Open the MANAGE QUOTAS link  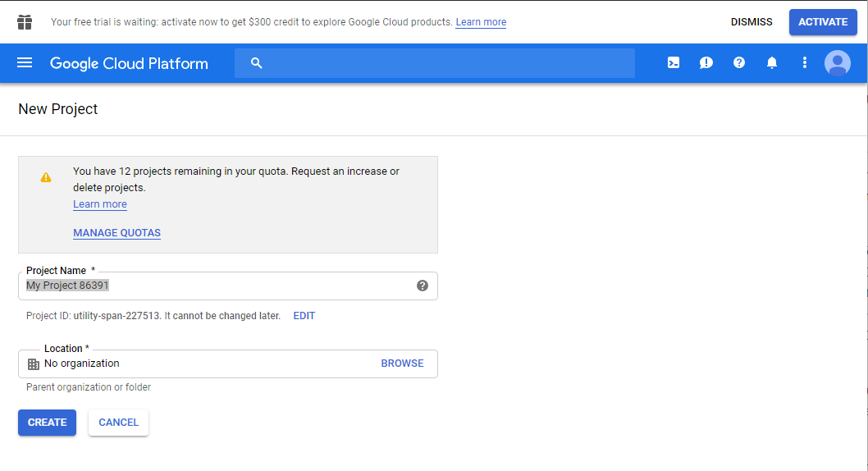point(116,233)
